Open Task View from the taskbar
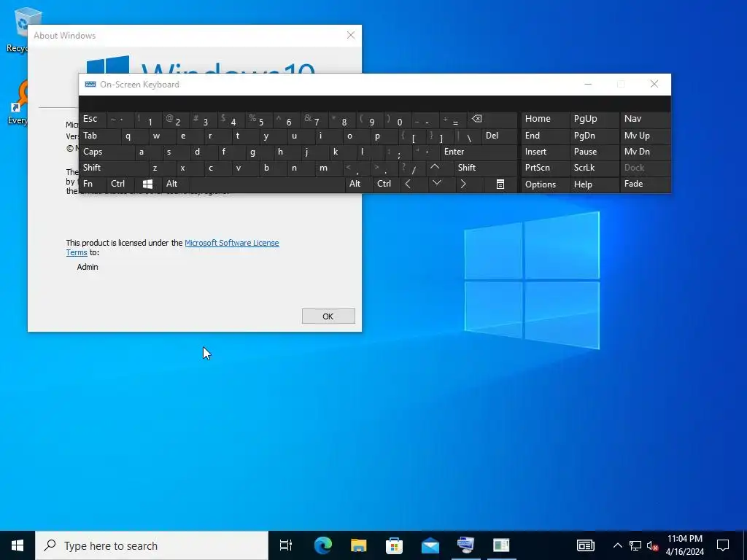 pos(286,545)
